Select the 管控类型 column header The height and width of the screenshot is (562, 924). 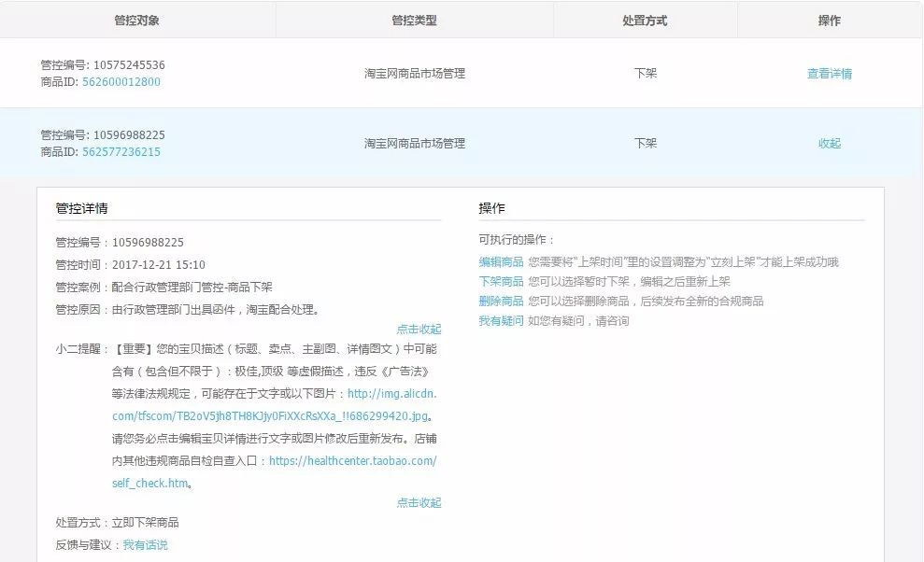(414, 21)
